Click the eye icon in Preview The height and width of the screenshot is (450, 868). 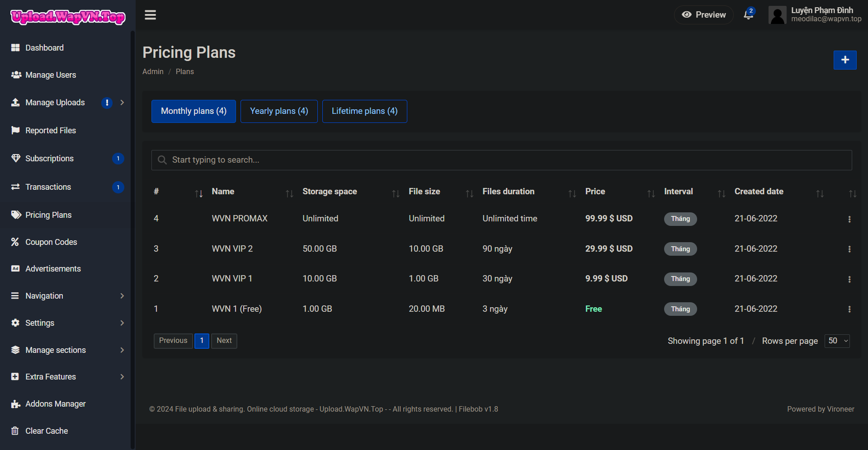[x=686, y=14]
